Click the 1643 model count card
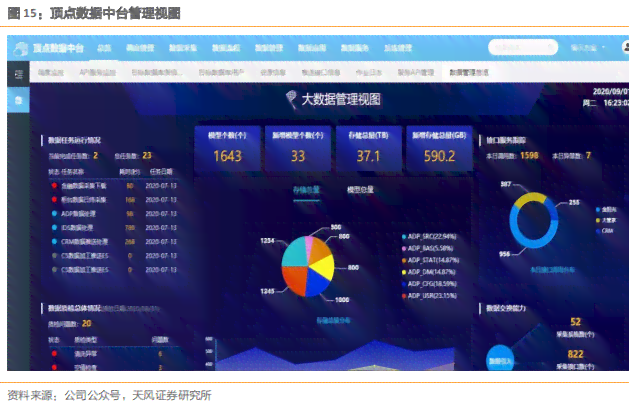 pyautogui.click(x=227, y=148)
